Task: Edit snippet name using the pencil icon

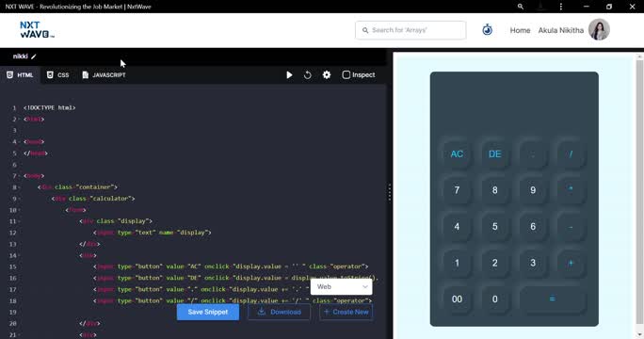Action: (x=34, y=56)
